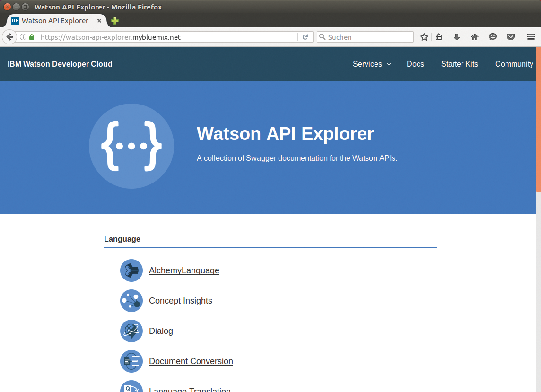
Task: Reload the current page
Action: [305, 36]
